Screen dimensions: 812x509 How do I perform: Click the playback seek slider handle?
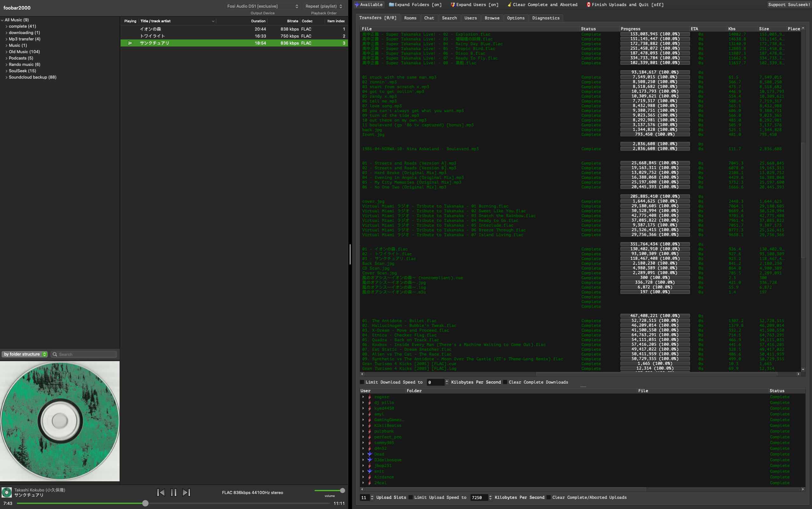coord(145,503)
